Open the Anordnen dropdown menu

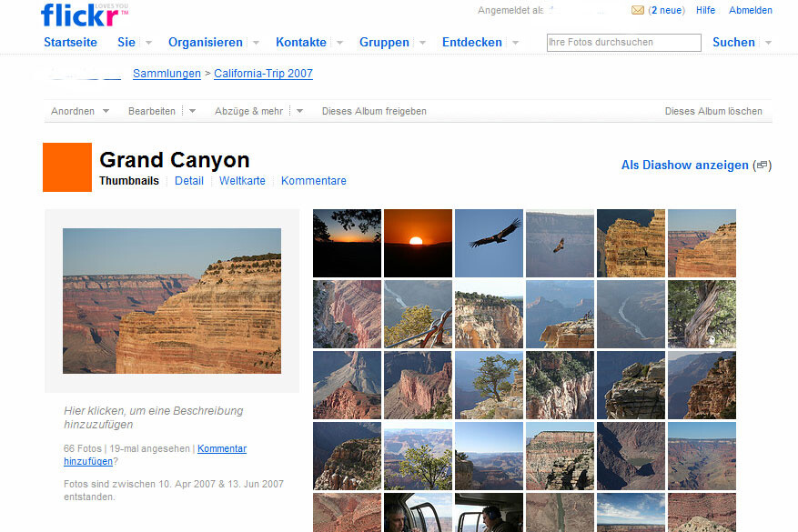point(79,111)
